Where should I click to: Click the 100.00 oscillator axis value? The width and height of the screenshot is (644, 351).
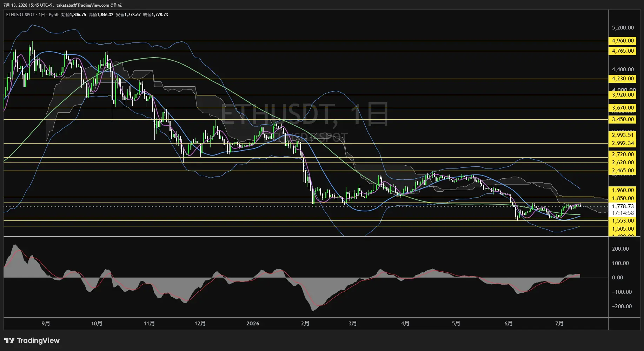tap(620, 263)
